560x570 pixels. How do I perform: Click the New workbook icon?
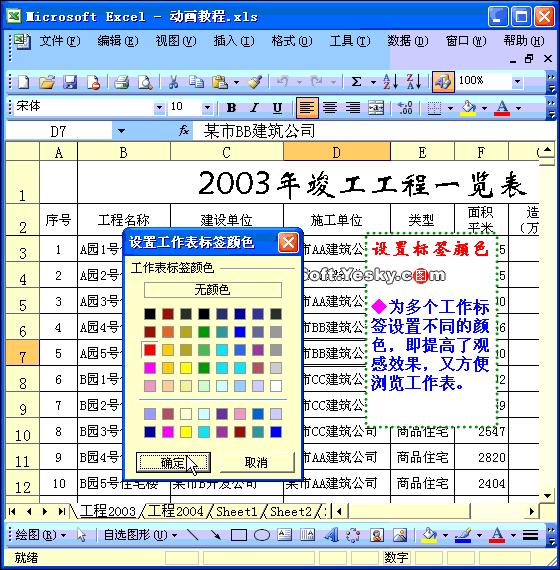[x=23, y=82]
